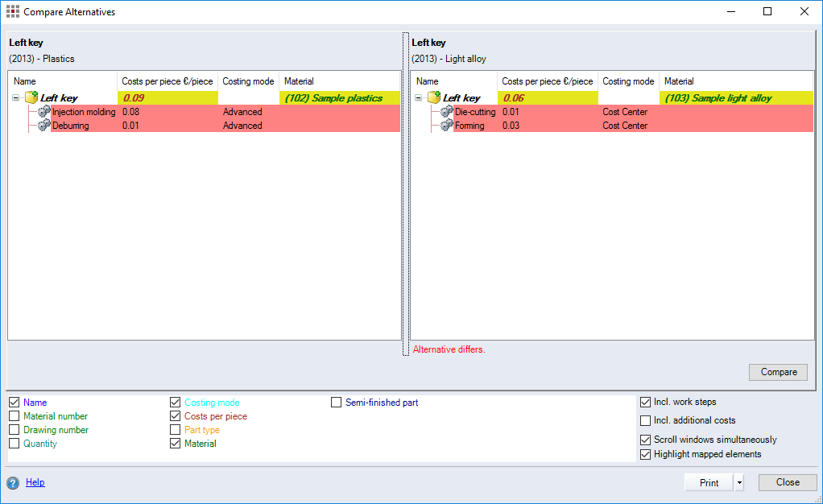Collapse the Left key tree in Plastics pane

pyautogui.click(x=14, y=97)
